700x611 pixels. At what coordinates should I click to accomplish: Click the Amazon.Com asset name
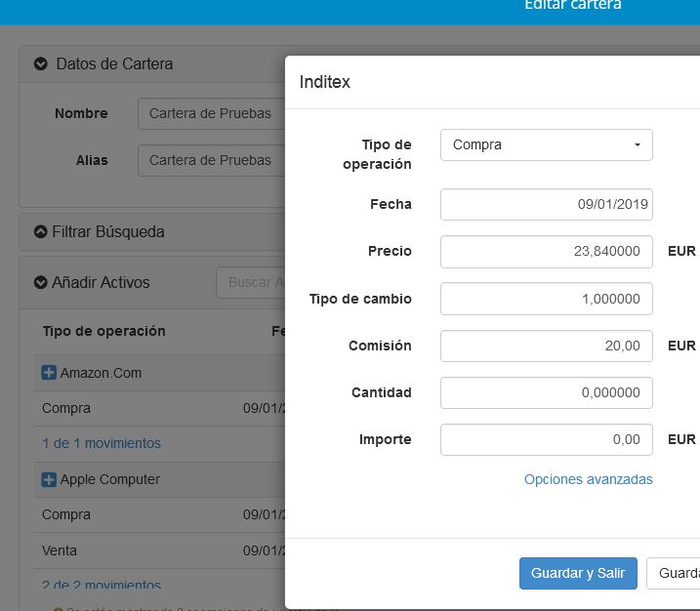point(101,373)
